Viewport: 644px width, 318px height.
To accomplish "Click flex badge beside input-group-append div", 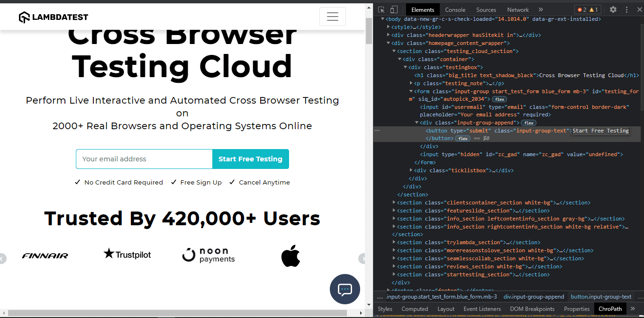I will [529, 123].
